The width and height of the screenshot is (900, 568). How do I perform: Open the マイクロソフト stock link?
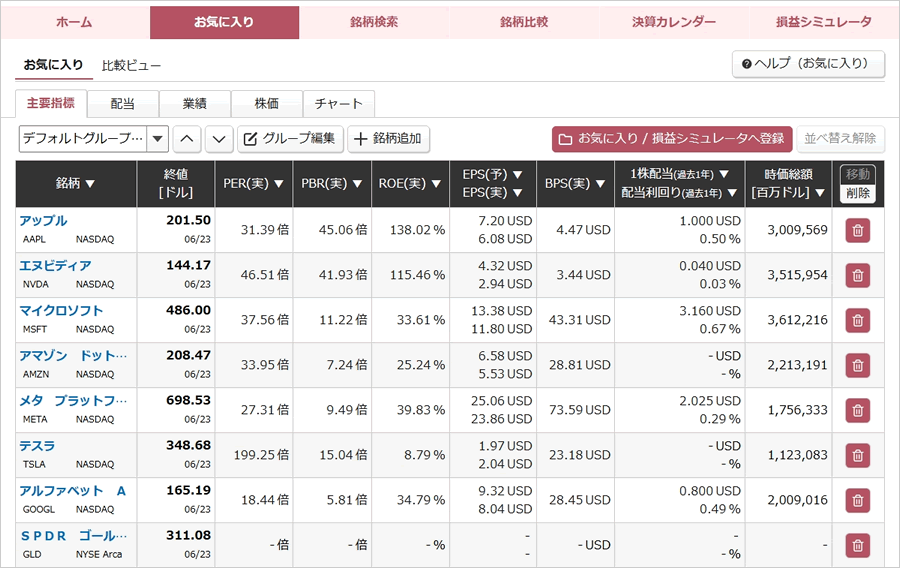61,310
